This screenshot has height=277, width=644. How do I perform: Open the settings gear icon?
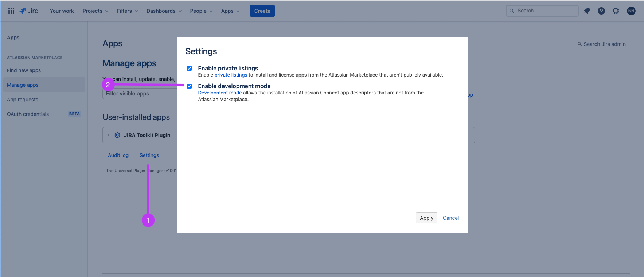[x=616, y=11]
